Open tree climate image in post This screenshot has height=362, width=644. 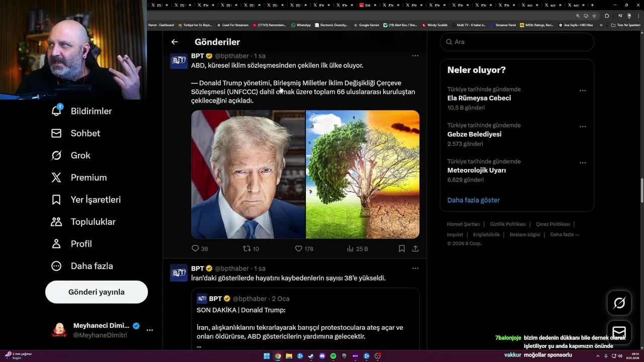363,174
